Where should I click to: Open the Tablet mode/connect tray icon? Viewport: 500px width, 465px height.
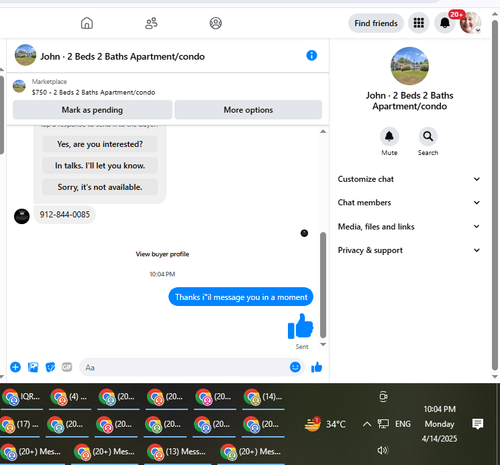click(383, 396)
